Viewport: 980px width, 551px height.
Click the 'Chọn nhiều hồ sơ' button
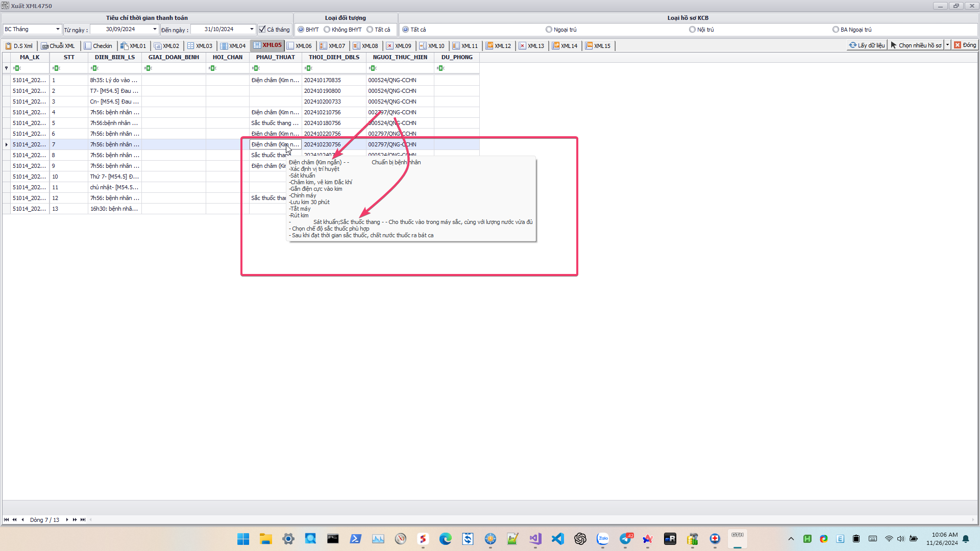pyautogui.click(x=916, y=45)
